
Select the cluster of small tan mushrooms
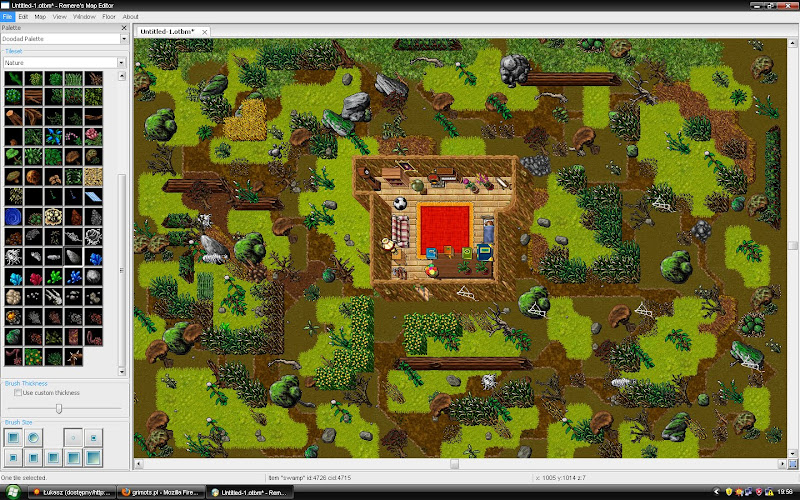[53, 177]
